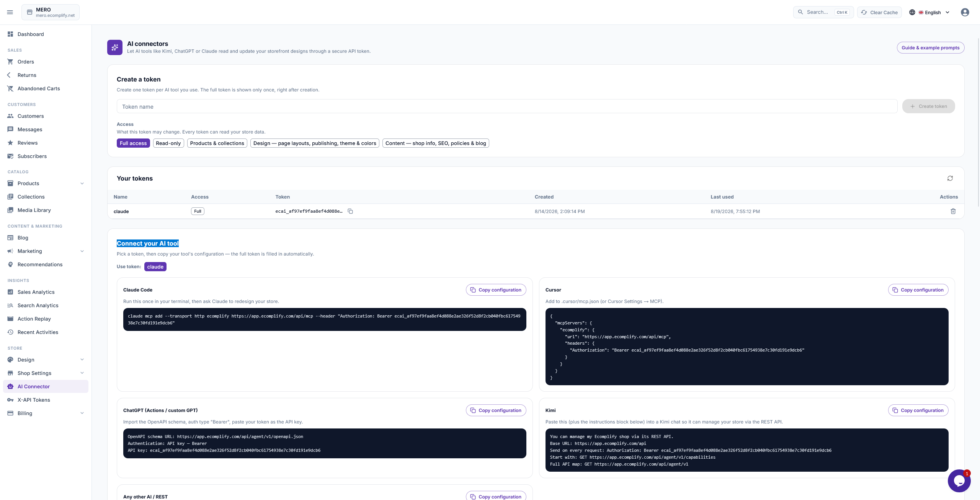Image resolution: width=980 pixels, height=500 pixels.
Task: Click the Recent Activities history icon
Action: pos(10,332)
